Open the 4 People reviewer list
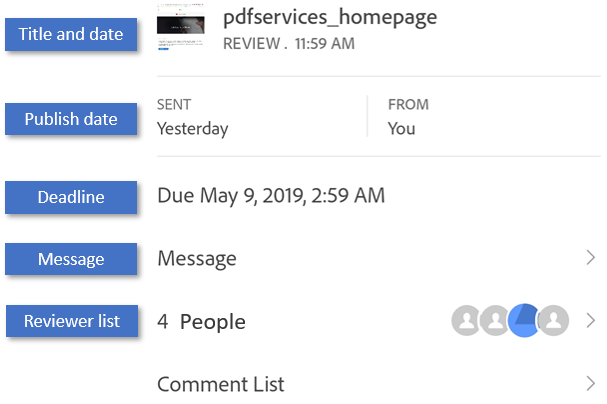Viewport: 607px width, 404px height. click(201, 322)
